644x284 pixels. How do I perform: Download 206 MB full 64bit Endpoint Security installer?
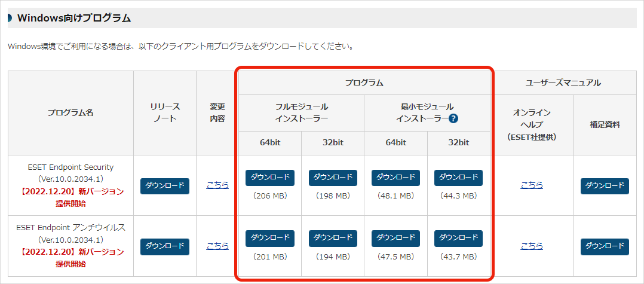pyautogui.click(x=270, y=178)
